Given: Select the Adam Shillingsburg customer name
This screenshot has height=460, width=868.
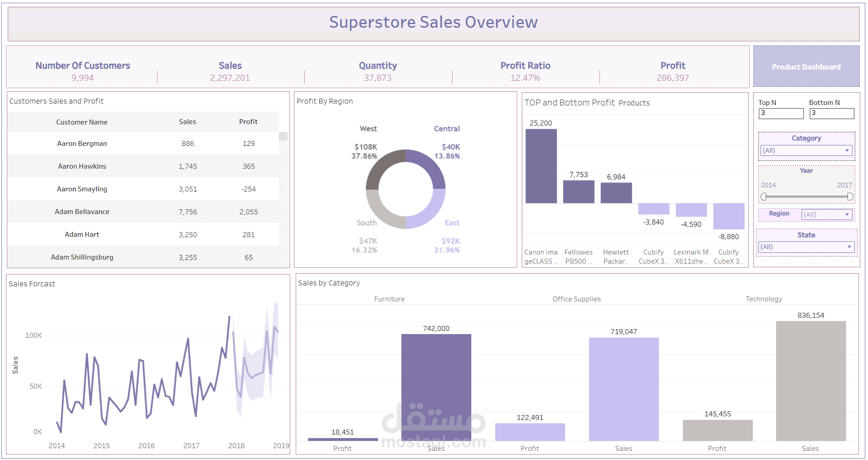Looking at the screenshot, I should [x=82, y=257].
